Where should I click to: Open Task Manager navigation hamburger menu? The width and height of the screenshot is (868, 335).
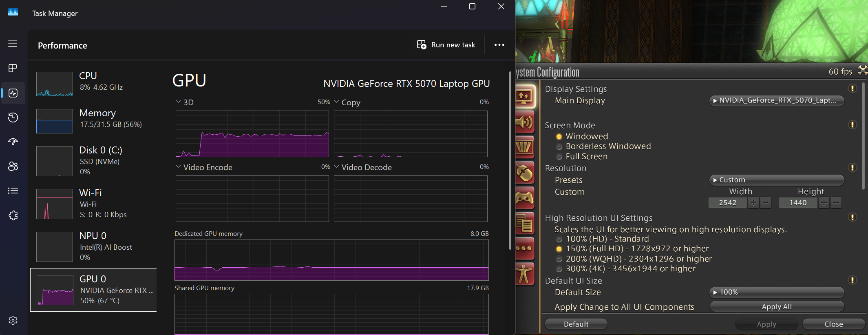pyautogui.click(x=13, y=44)
